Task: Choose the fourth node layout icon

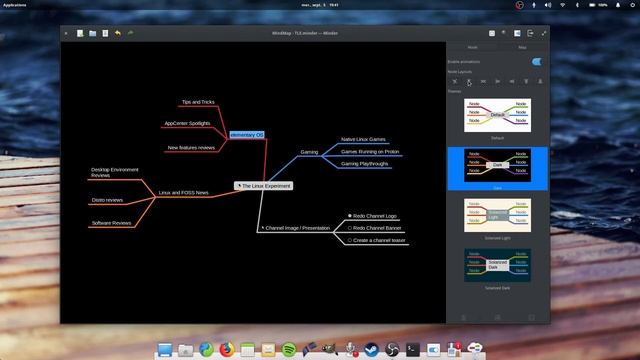Action: (x=498, y=81)
